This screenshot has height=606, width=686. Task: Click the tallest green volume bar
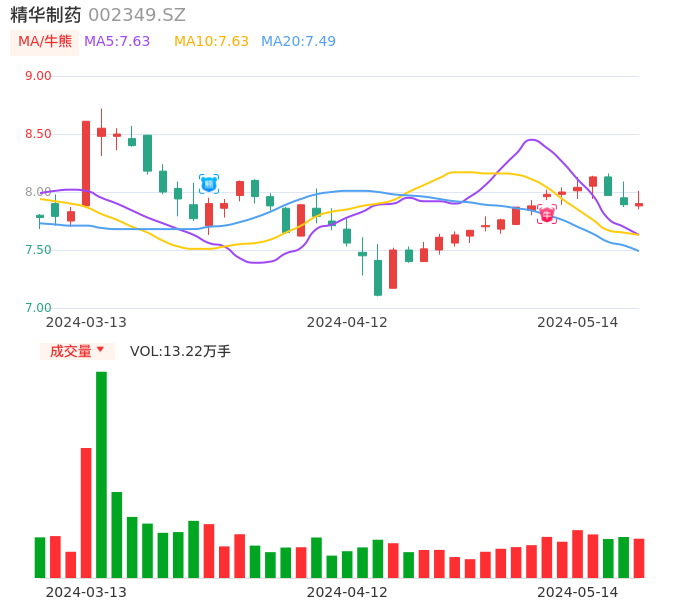coord(101,474)
